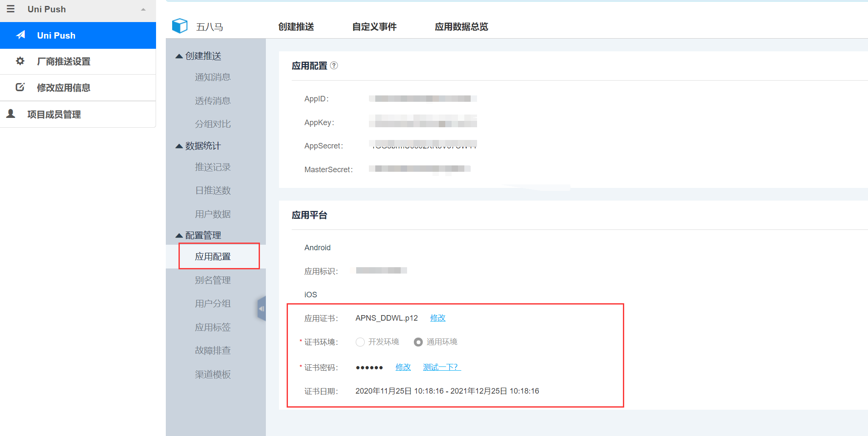Click the help question mark beside 应用配置
Image resolution: width=868 pixels, height=436 pixels.
coord(334,65)
